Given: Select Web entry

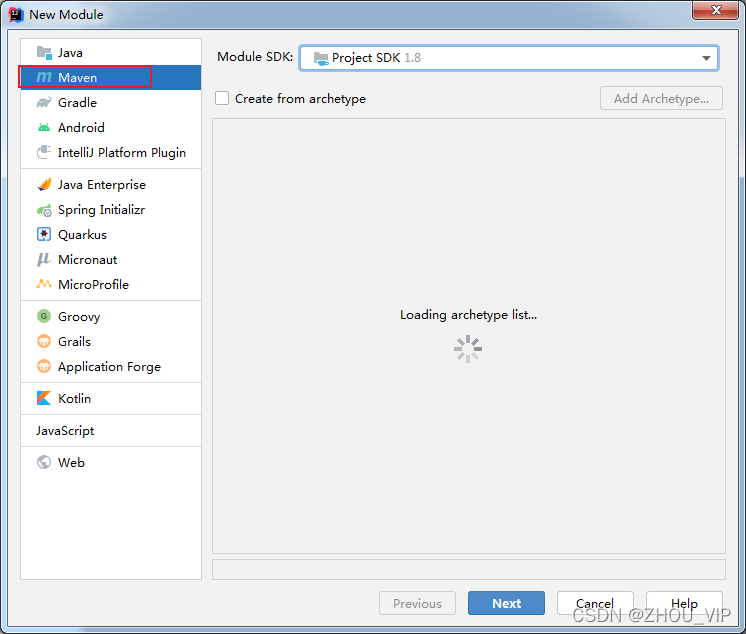Looking at the screenshot, I should tap(111, 462).
